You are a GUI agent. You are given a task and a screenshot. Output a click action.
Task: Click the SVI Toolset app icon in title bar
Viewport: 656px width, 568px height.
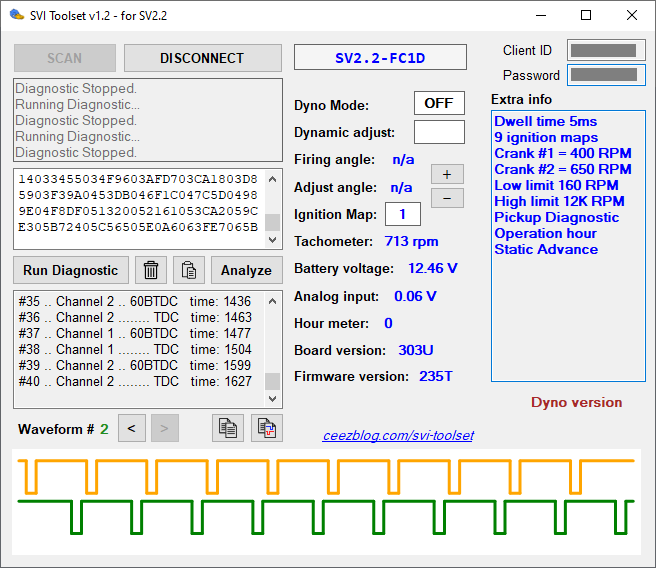pos(17,15)
